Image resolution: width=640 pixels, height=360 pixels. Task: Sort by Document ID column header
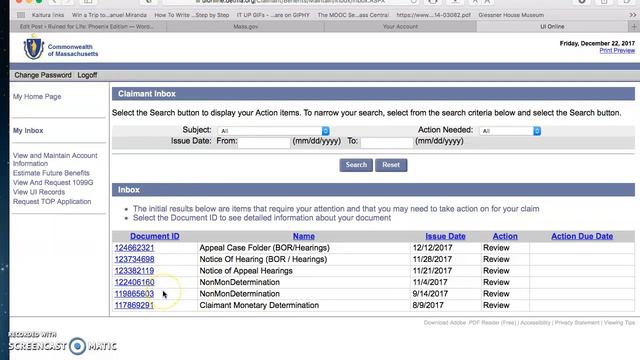click(155, 236)
